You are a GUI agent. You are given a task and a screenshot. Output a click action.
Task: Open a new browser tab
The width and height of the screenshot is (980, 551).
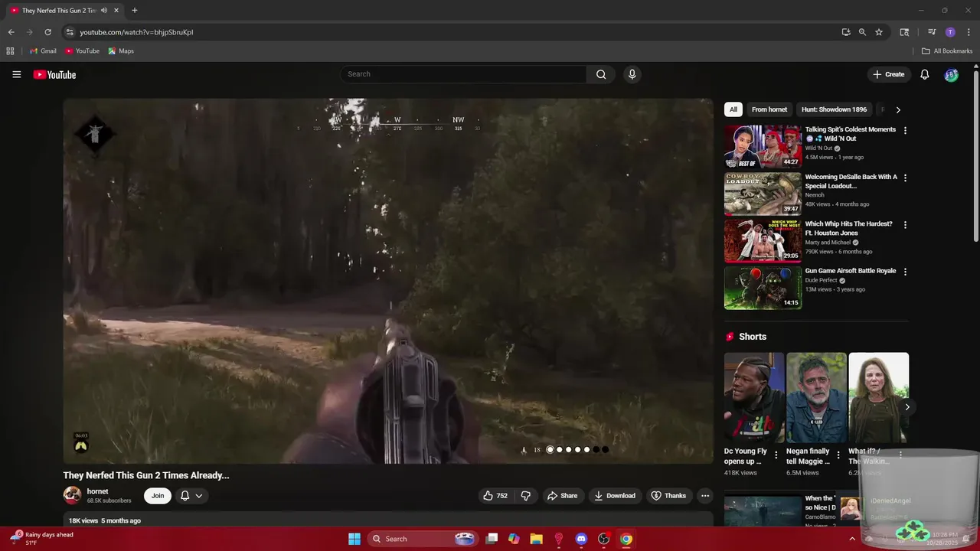pyautogui.click(x=135, y=11)
